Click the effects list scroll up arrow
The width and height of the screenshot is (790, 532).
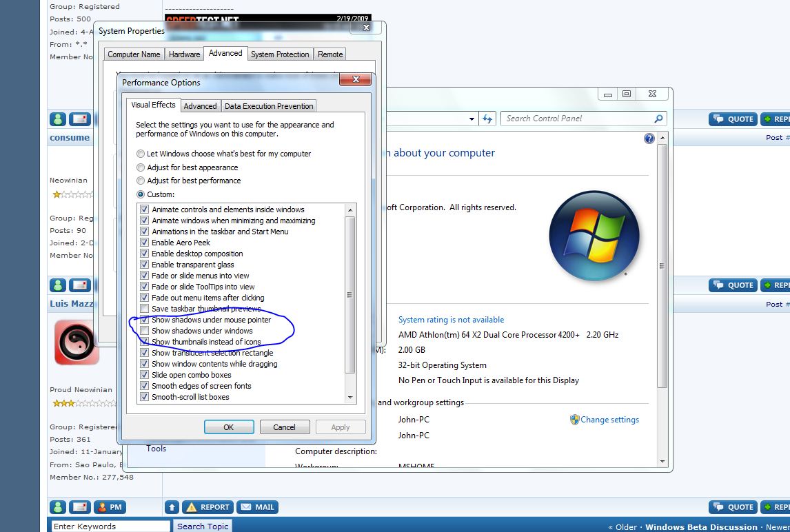click(350, 209)
